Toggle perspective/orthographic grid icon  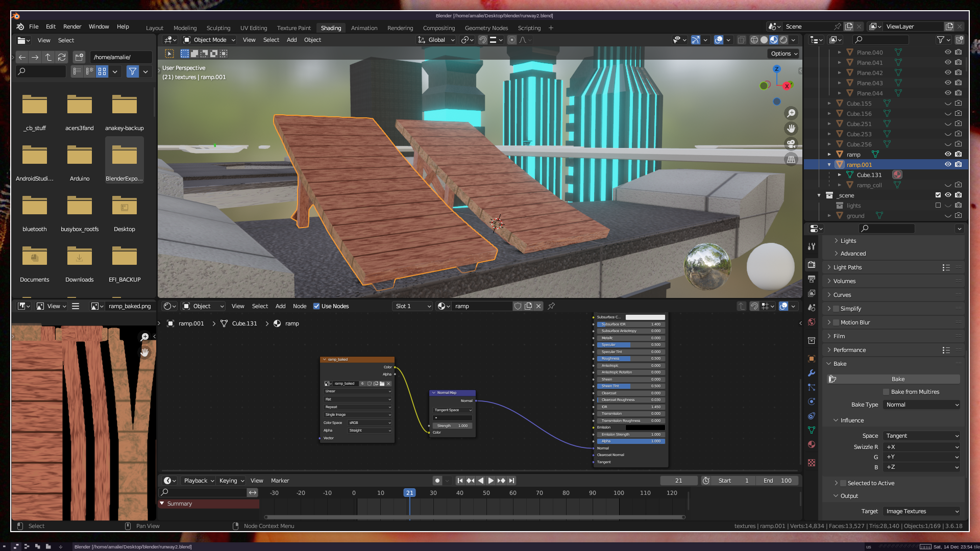tap(791, 159)
